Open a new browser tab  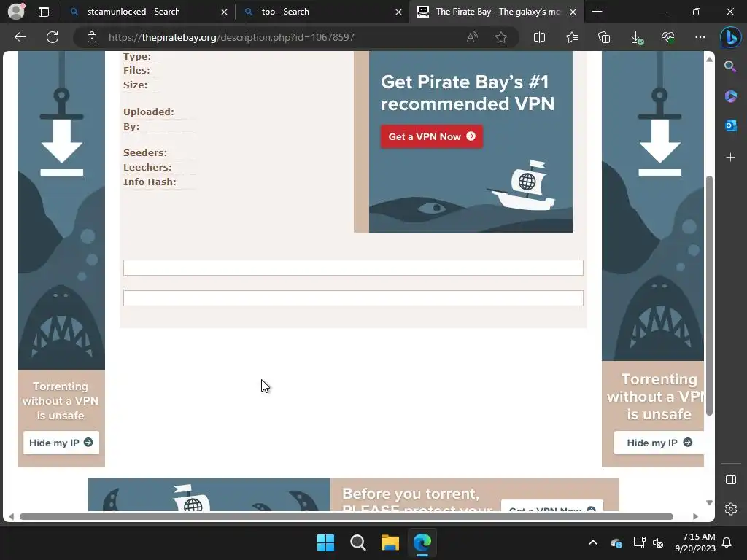(x=597, y=12)
